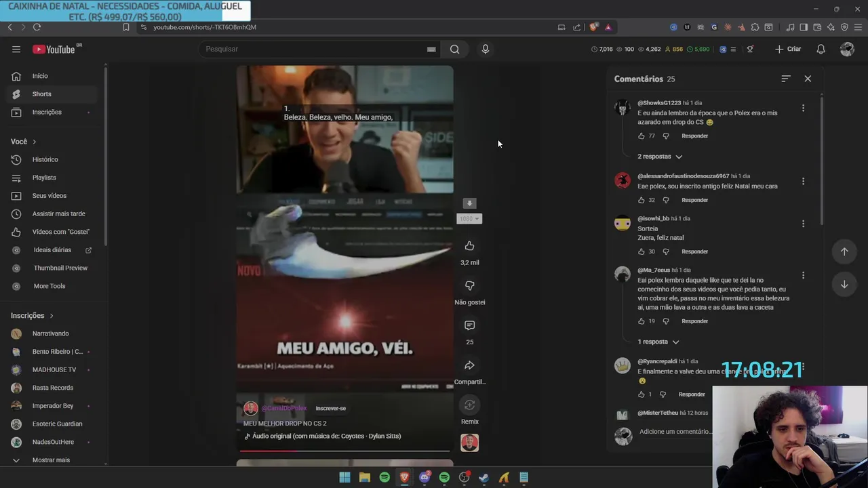
Task: Go to previous short with up arrow
Action: [x=844, y=251]
